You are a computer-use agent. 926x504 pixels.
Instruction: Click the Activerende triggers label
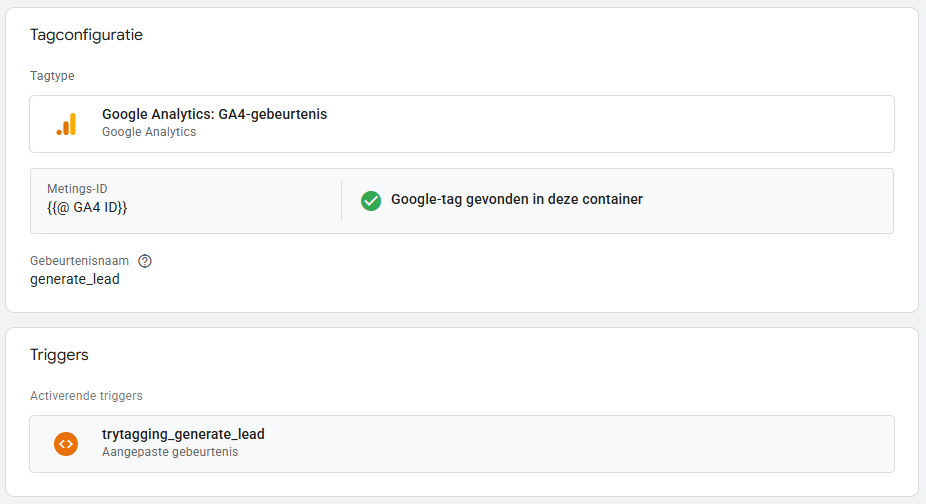pyautogui.click(x=86, y=396)
